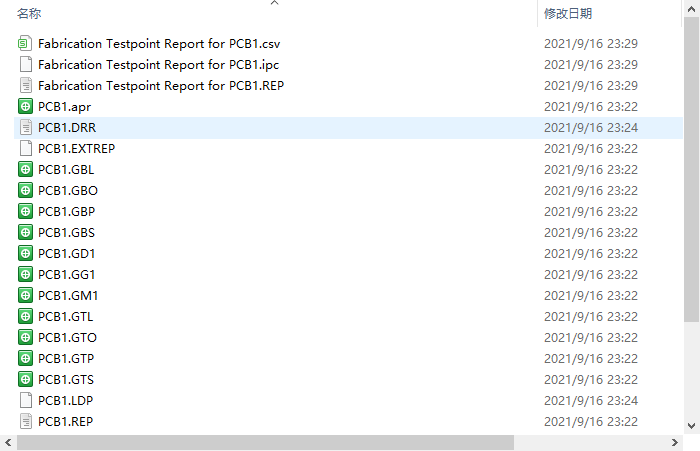Click the blank file icon of PCB1.LDP
The height and width of the screenshot is (451, 700).
(x=25, y=400)
